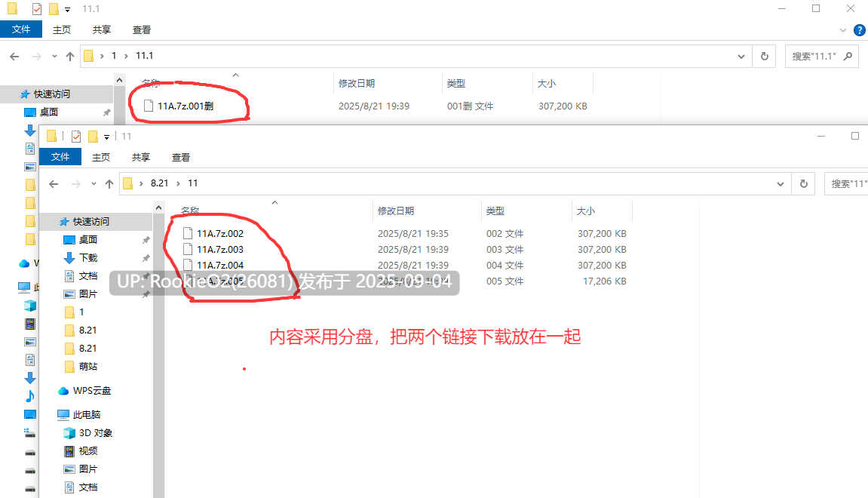The image size is (868, 498).
Task: Open quick access toolbar dropdown in 11.1 title bar
Action: click(68, 9)
